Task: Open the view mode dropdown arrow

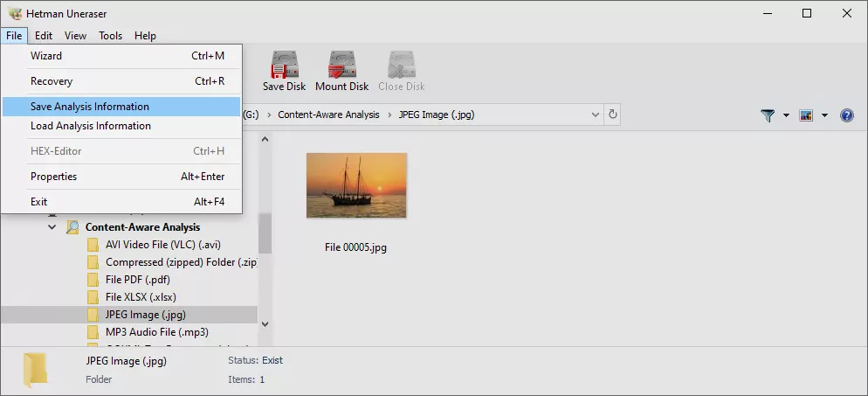Action: (x=824, y=115)
